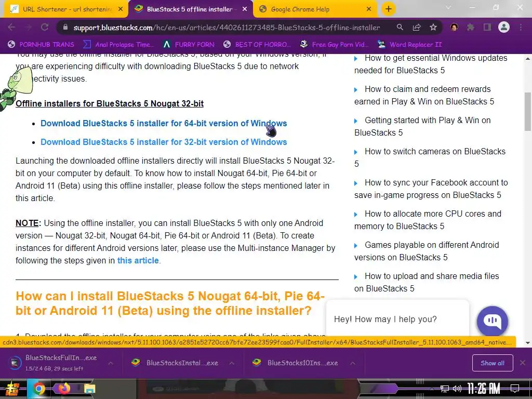Close the downloads bar
Image resolution: width=532 pixels, height=399 pixels.
pos(523,363)
